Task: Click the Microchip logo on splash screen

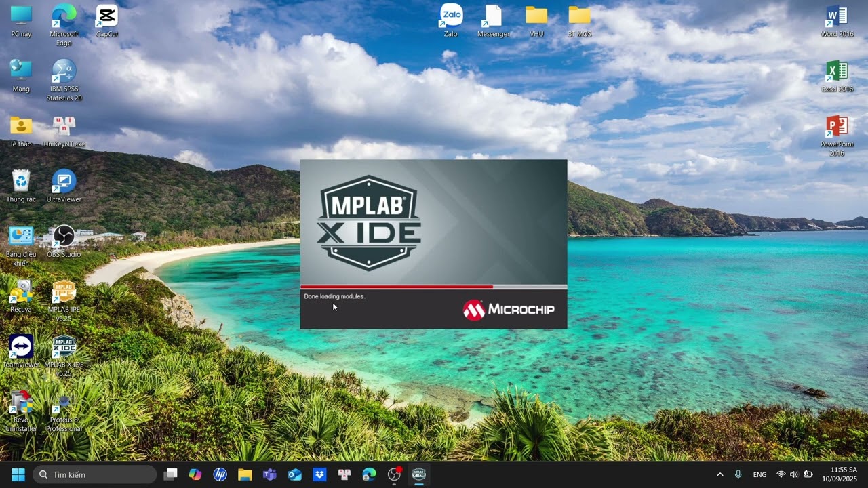Action: click(x=509, y=310)
